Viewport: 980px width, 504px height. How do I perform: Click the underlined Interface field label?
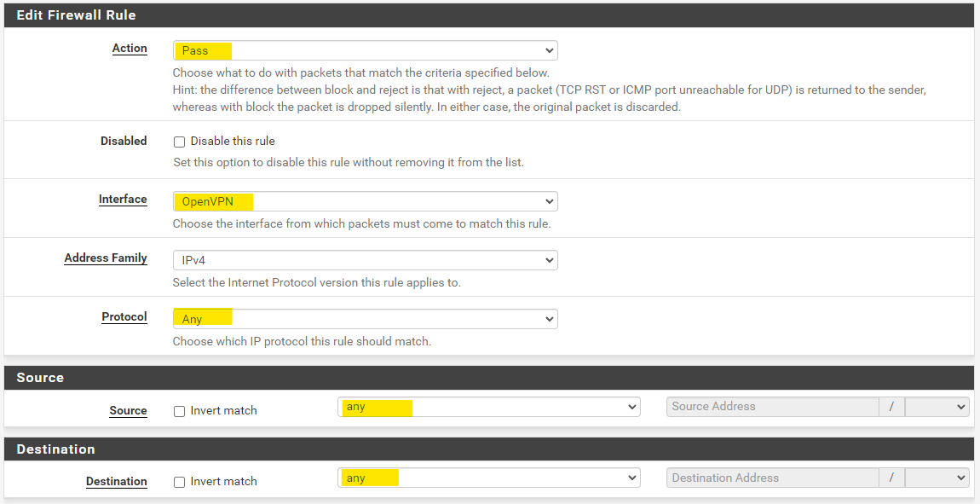point(123,200)
